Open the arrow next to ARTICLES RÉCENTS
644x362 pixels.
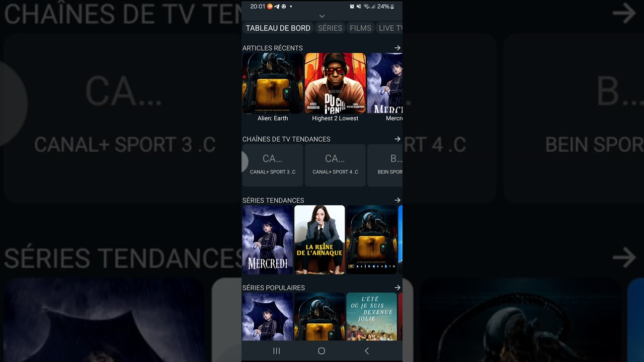click(397, 48)
